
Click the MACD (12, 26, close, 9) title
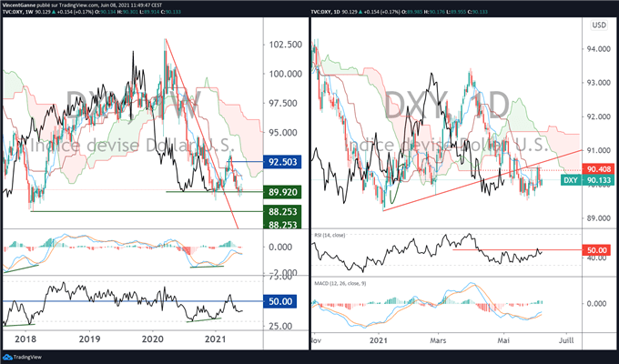click(x=340, y=283)
